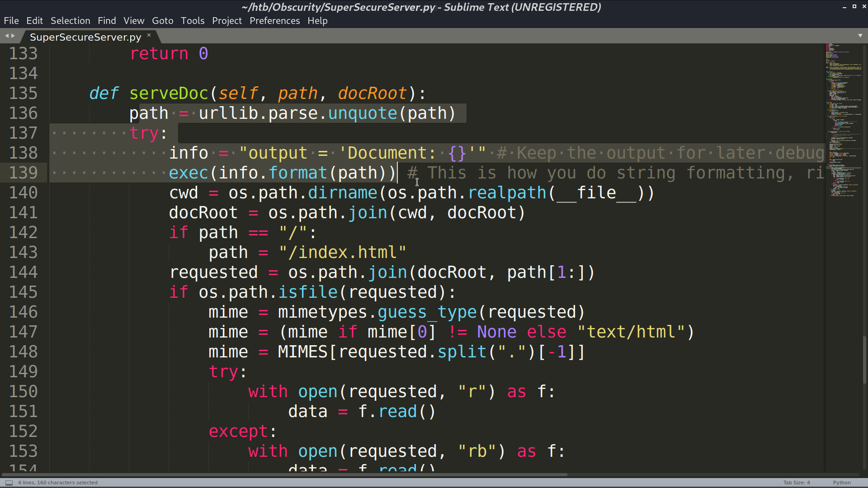This screenshot has width=868, height=488.
Task: Open the File menu
Action: pyautogui.click(x=11, y=21)
